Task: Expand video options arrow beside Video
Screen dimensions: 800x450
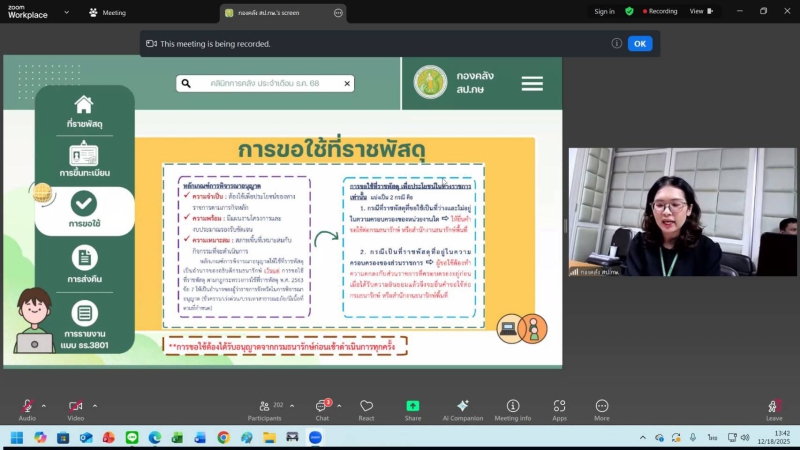Action: pos(95,406)
